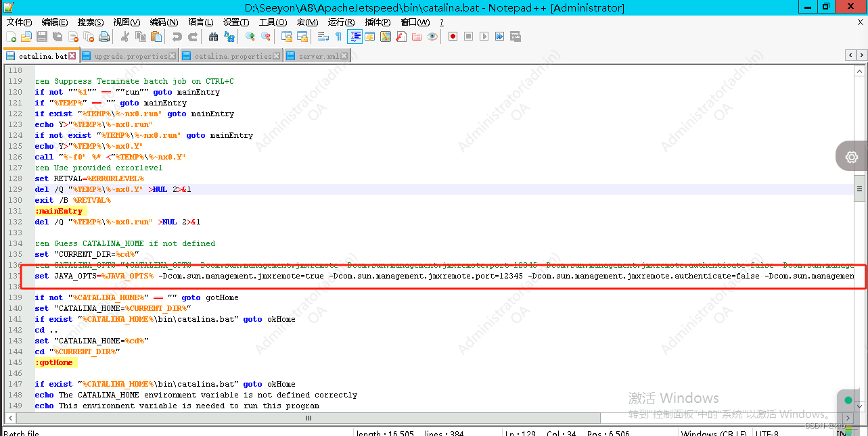Switch to the server.xml tab
Screen dimensions: 868x436
[318, 56]
